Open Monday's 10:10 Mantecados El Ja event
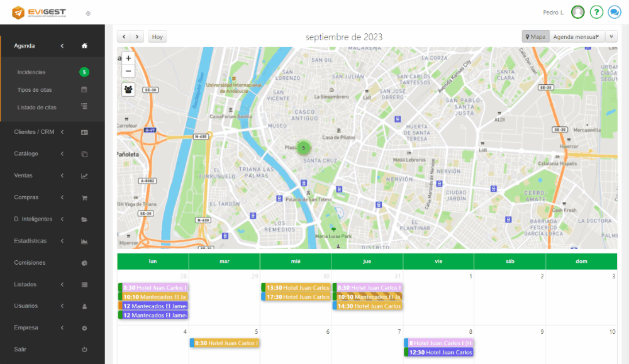This screenshot has height=364, width=629. pos(153,297)
